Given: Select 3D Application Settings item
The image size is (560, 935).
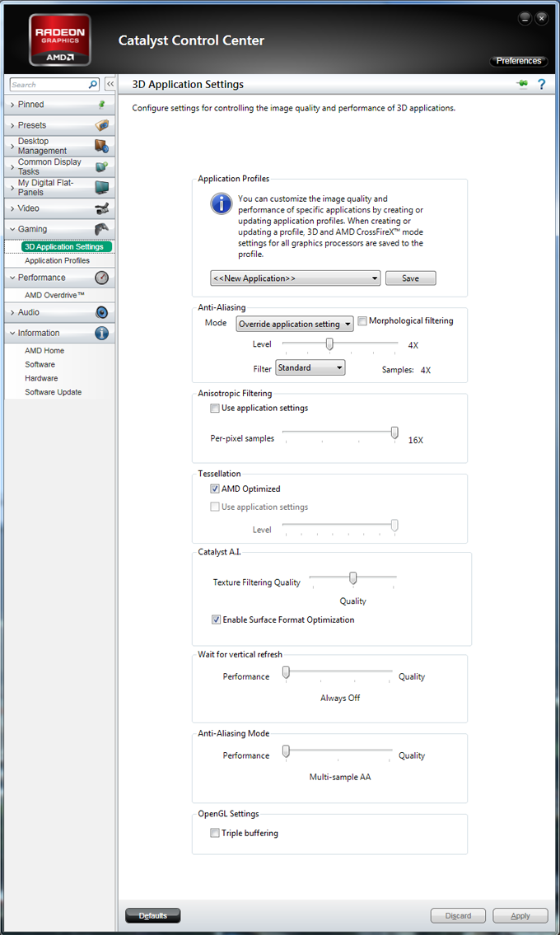Looking at the screenshot, I should 66,247.
